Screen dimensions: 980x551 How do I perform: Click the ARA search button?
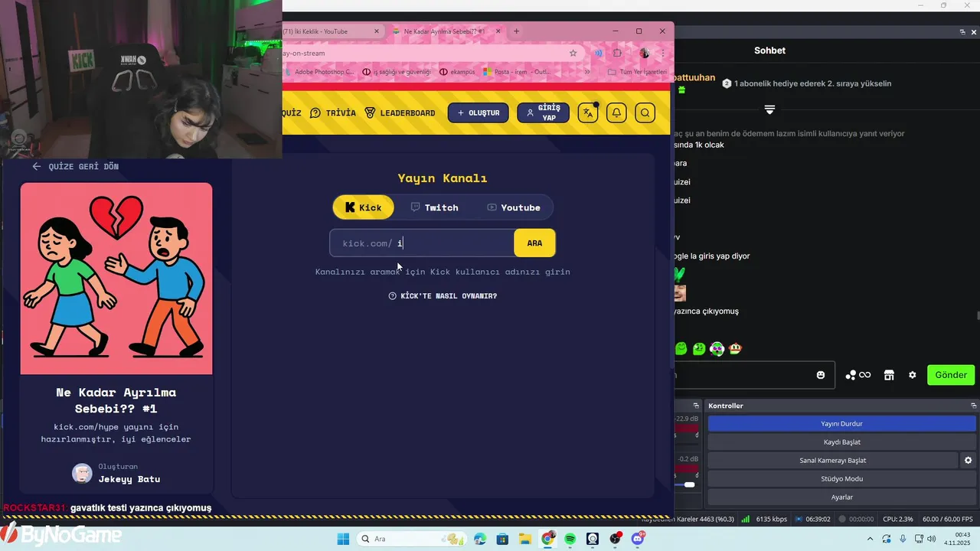534,243
